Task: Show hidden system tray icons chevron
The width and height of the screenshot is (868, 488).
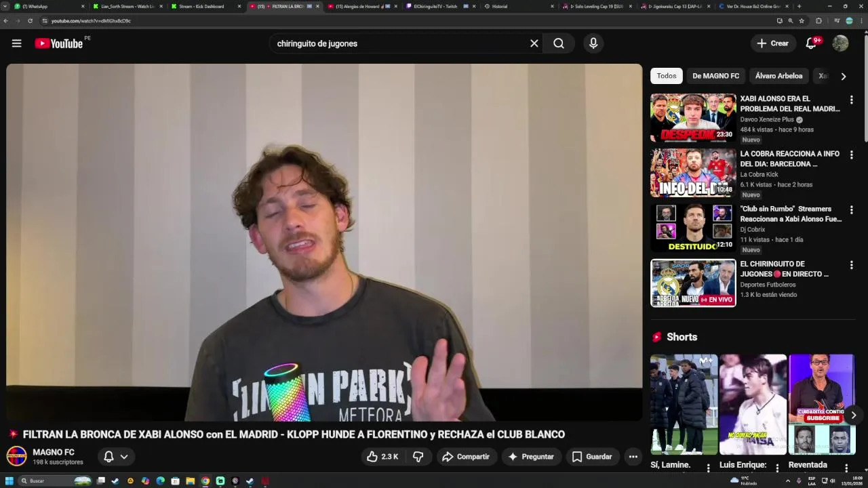Action: (x=787, y=481)
